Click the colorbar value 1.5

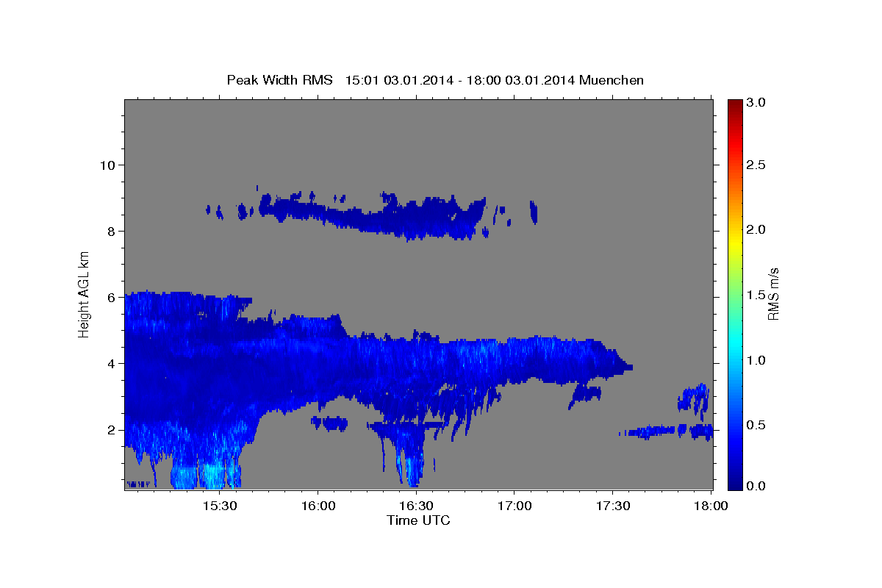click(756, 295)
